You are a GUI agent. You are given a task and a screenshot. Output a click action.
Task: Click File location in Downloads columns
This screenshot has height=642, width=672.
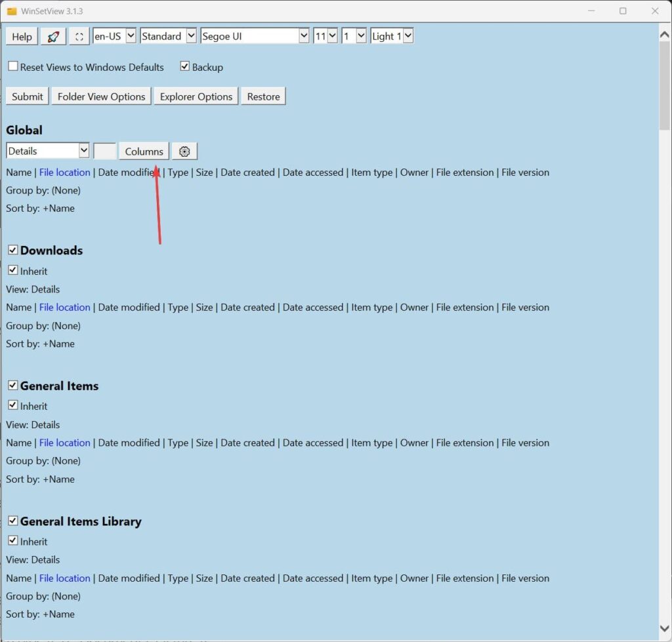pos(65,307)
